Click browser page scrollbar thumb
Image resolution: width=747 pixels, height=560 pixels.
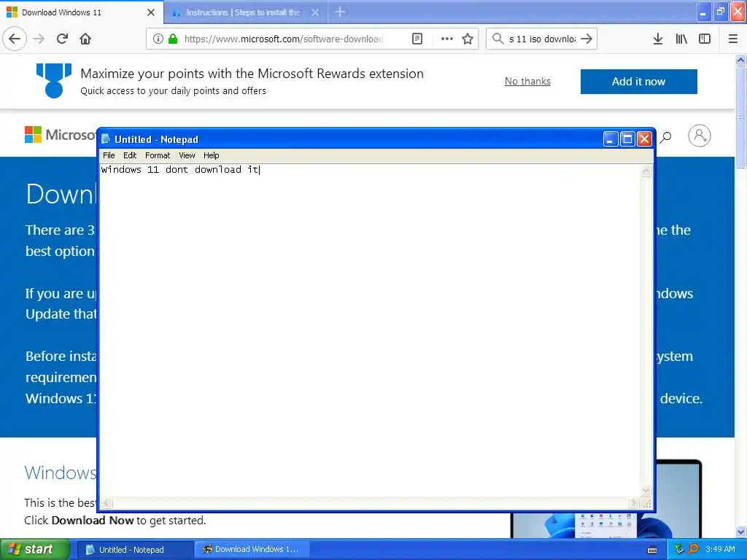(740, 117)
